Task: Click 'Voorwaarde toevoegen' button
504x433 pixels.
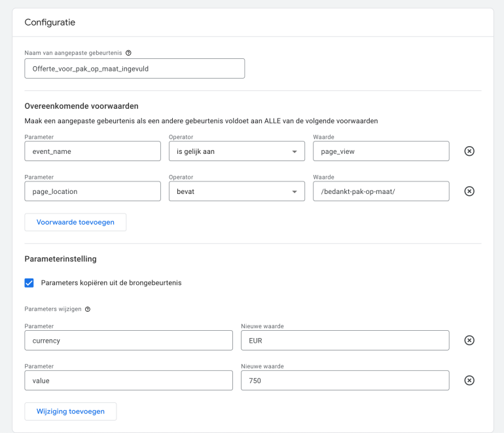Action: click(x=75, y=222)
